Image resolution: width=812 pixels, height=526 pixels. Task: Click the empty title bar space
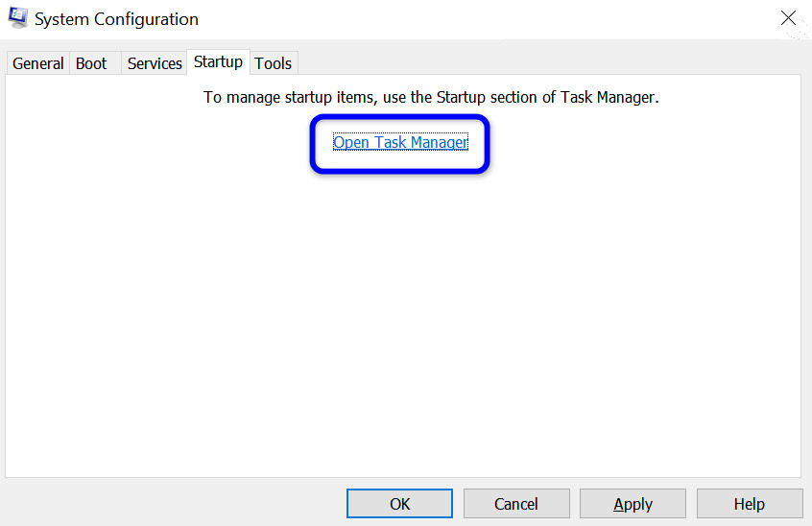[x=480, y=19]
